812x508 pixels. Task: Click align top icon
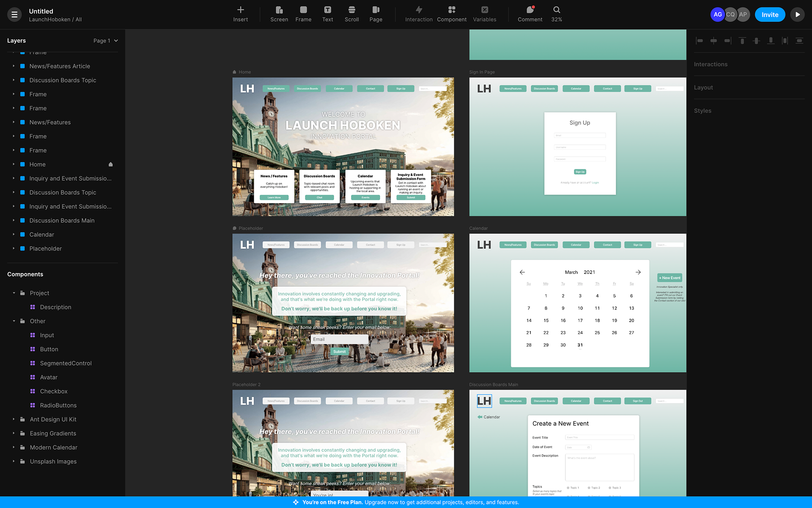point(742,41)
